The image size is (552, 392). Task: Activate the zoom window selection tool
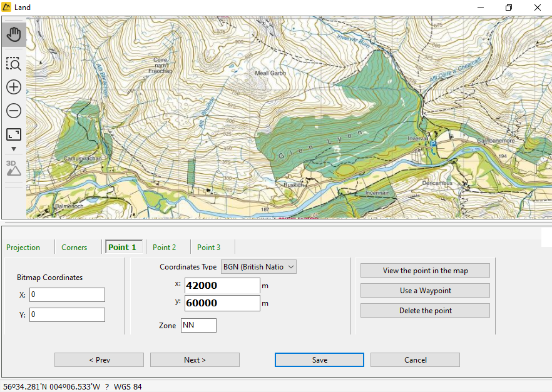[x=13, y=64]
